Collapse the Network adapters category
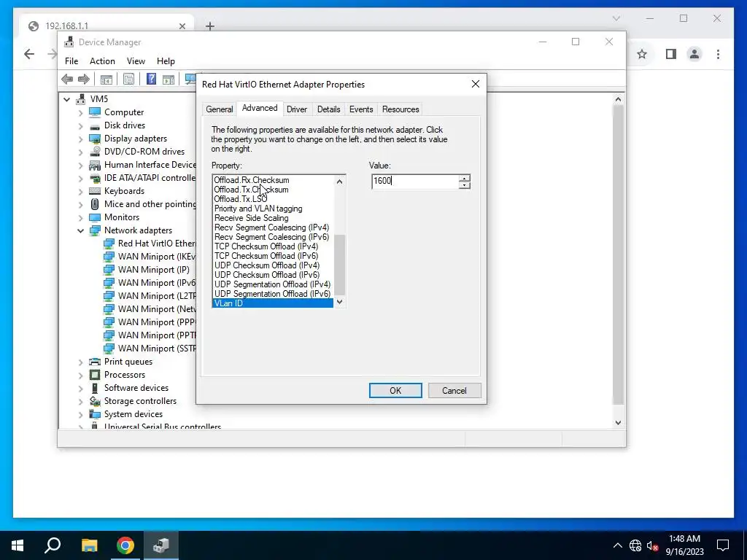Screen dimensions: 747x560 80,230
